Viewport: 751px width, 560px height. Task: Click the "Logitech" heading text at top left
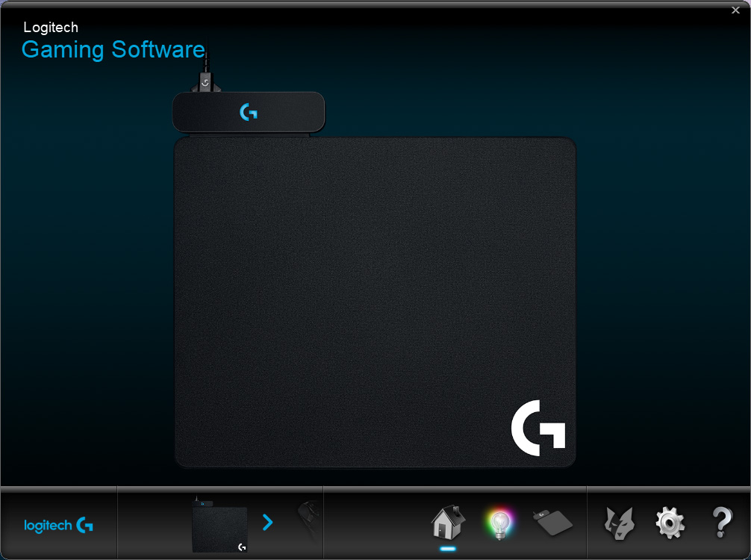coord(51,28)
